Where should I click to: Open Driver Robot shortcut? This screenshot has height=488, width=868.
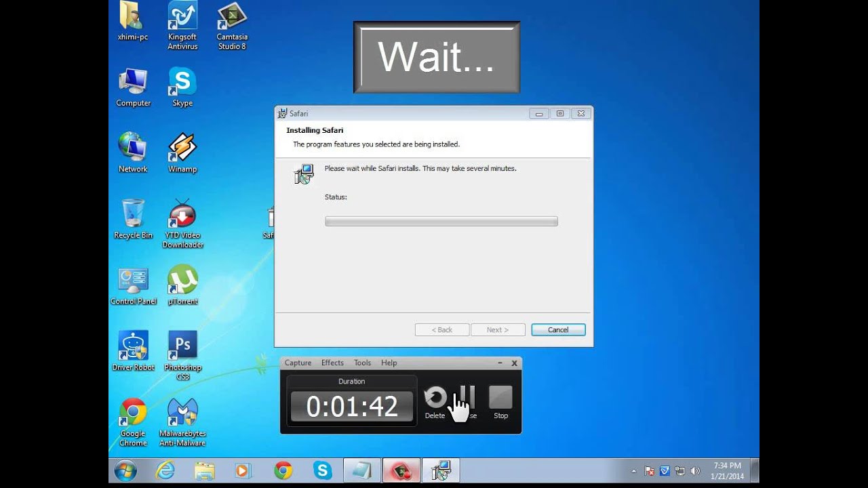pyautogui.click(x=133, y=351)
